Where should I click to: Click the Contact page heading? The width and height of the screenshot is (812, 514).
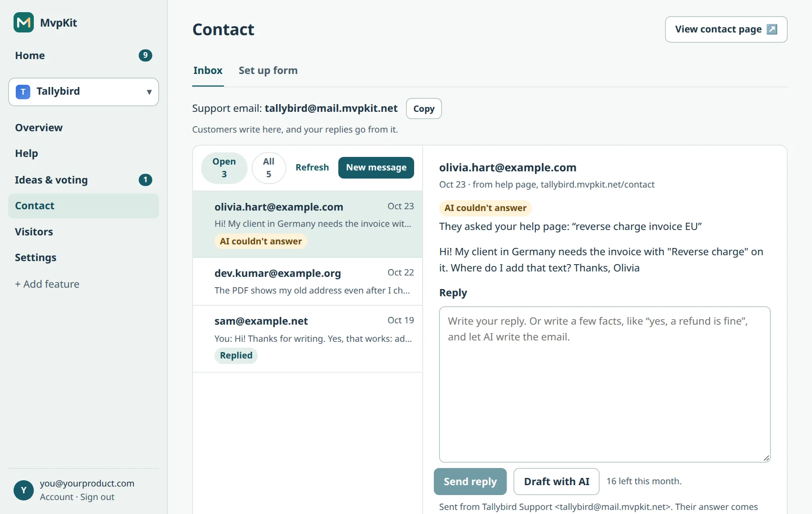pyautogui.click(x=223, y=30)
